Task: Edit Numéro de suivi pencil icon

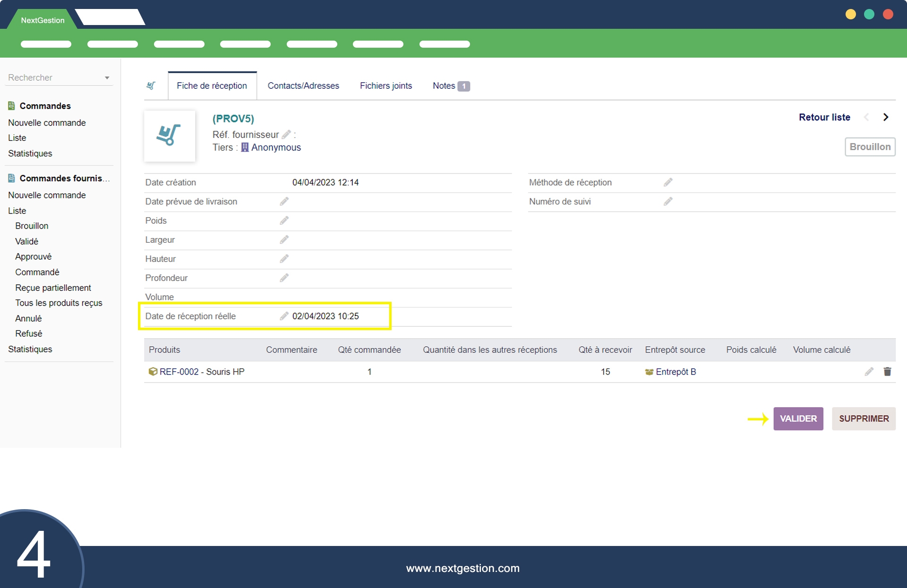Action: pos(667,202)
